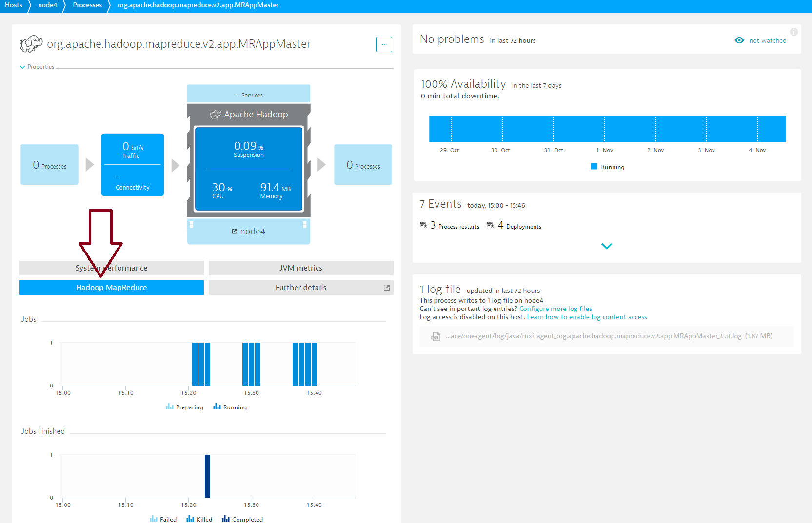Toggle Preparing series in Jobs legend
Image resolution: width=812 pixels, height=523 pixels.
point(185,407)
